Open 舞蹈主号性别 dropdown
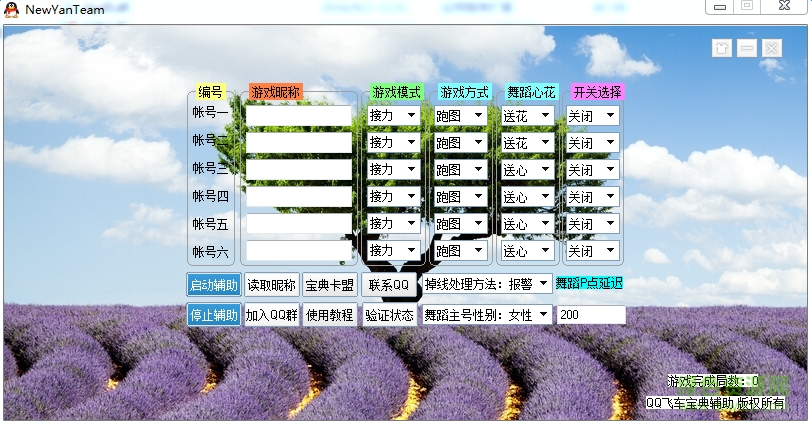This screenshot has width=812, height=425. (486, 315)
